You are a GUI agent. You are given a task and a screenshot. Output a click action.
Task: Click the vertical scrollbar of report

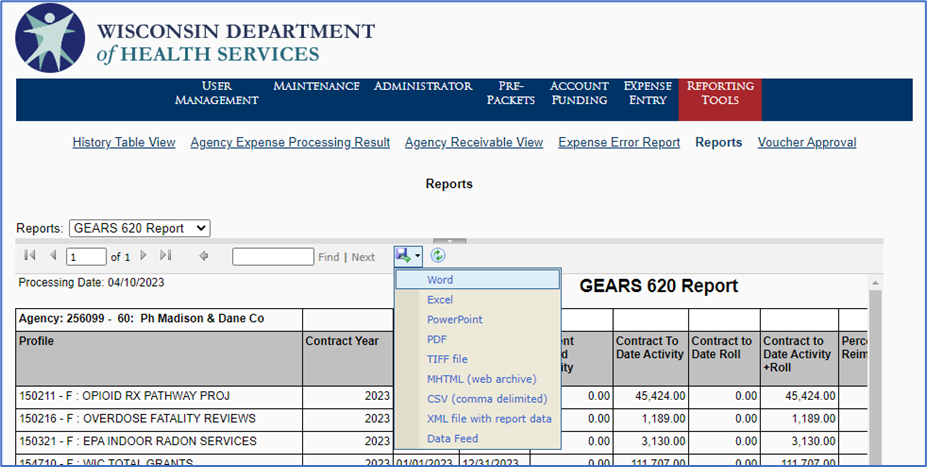(x=876, y=380)
